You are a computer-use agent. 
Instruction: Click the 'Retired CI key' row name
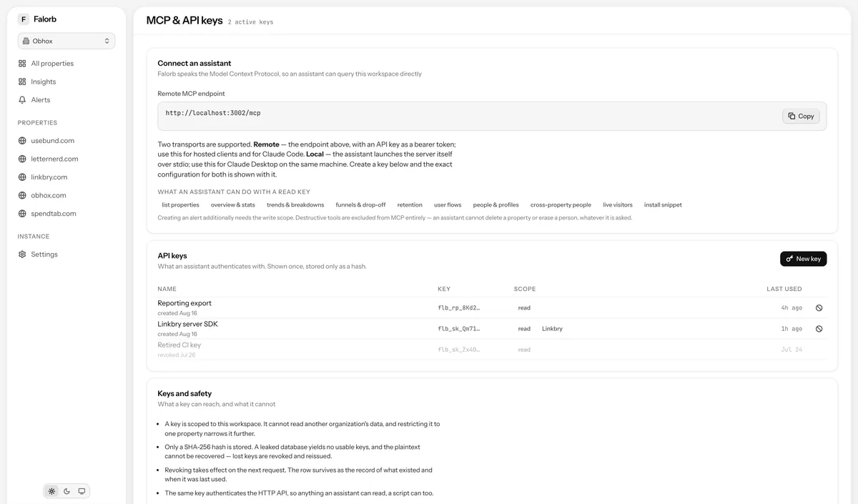tap(179, 345)
